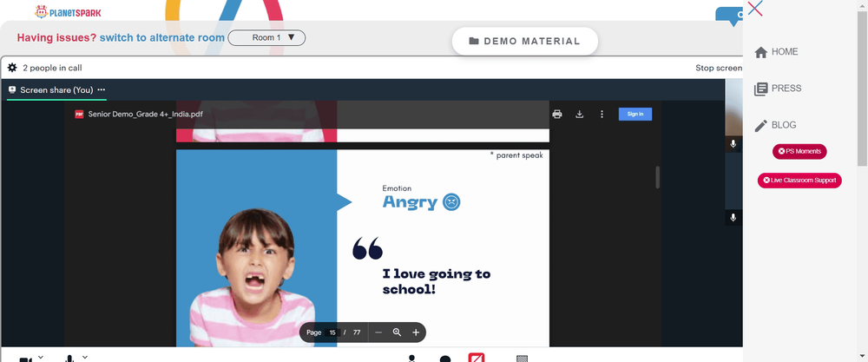
Task: Click the Blog pencil icon
Action: 760,126
